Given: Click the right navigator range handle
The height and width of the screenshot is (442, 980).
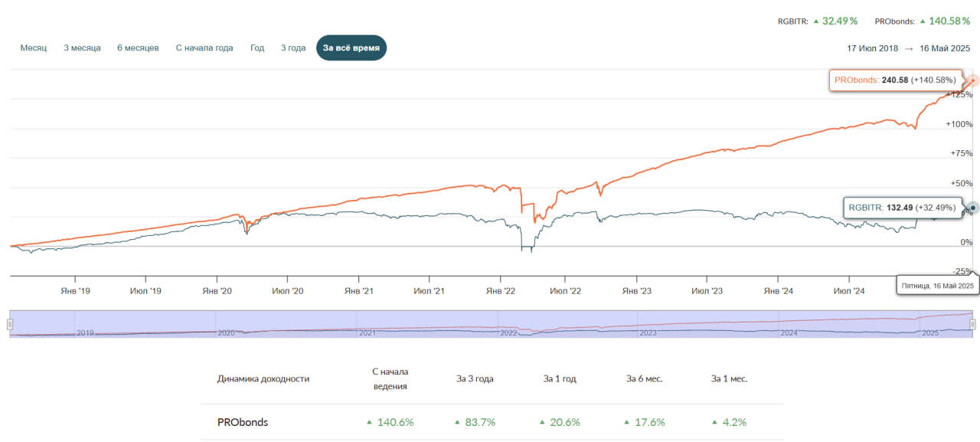Looking at the screenshot, I should [973, 324].
